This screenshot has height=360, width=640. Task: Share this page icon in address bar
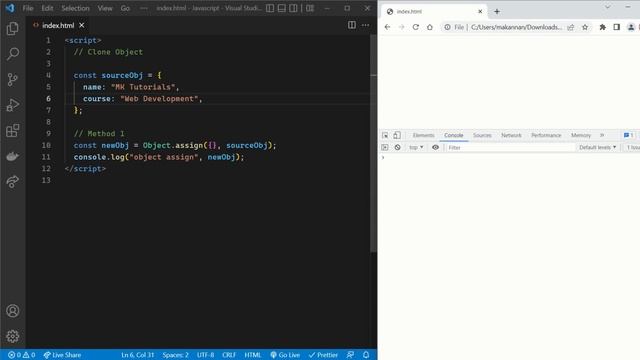[571, 27]
